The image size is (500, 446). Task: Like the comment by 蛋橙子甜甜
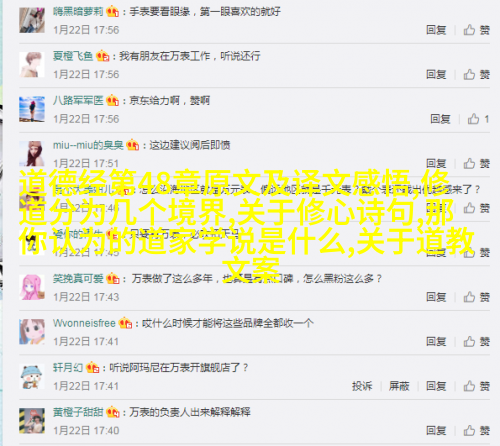pos(477,430)
